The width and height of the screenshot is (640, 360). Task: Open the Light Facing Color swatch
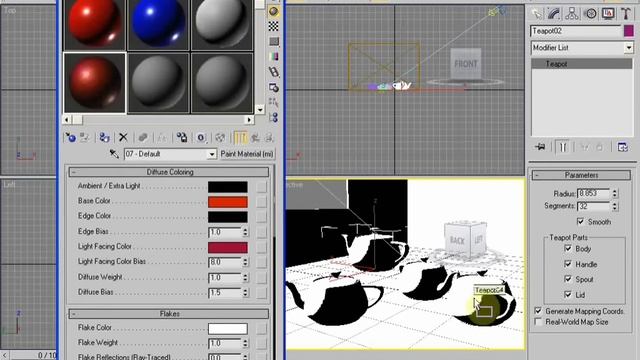pos(228,247)
